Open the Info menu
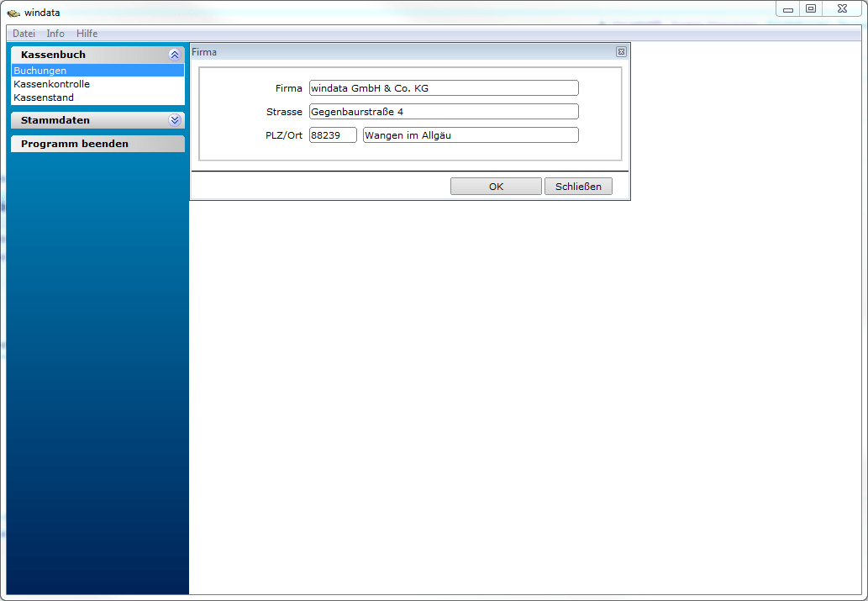 (x=55, y=34)
